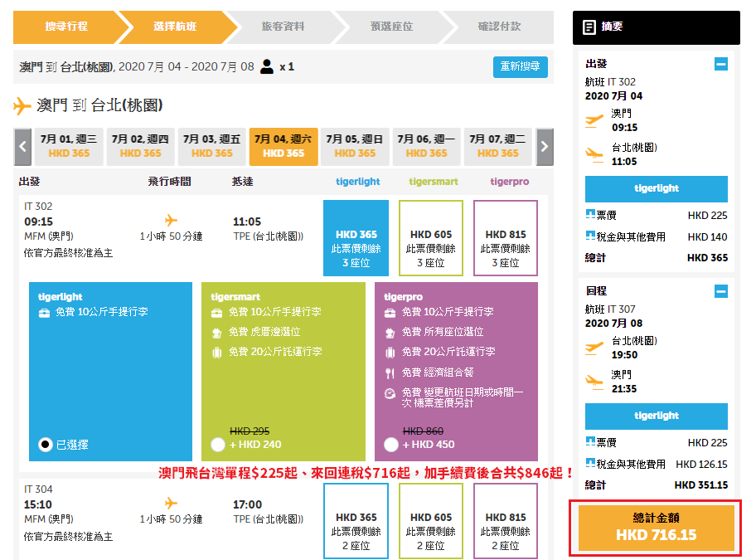Click the tigersmart column header
756x560 pixels.
click(x=434, y=182)
